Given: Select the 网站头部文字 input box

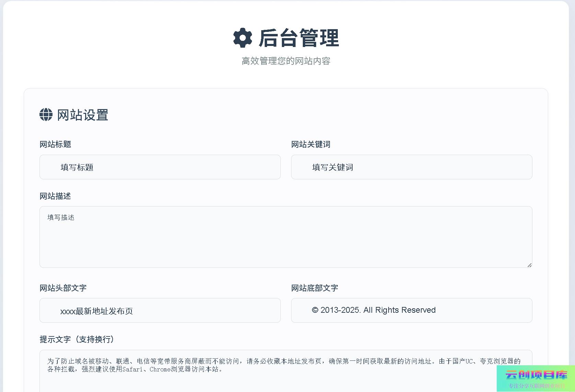Looking at the screenshot, I should 160,310.
